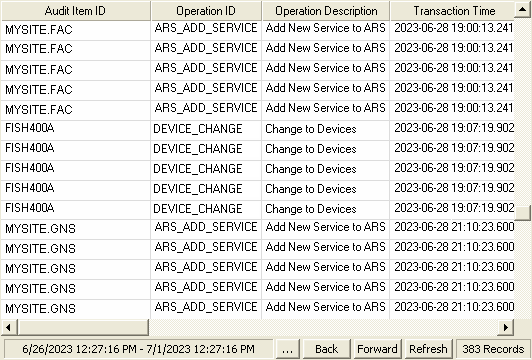Click the vertical scrollbar up arrow
This screenshot has width=532, height=360.
point(522,10)
